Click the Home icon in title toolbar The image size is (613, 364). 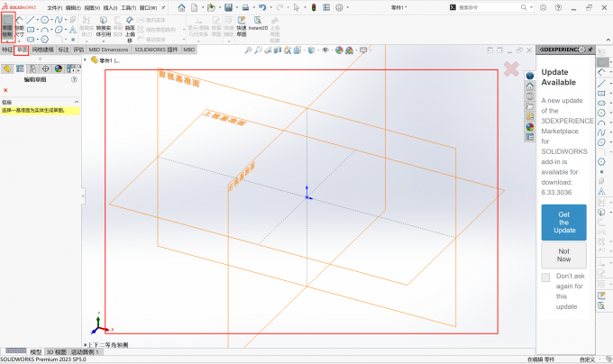pos(182,7)
